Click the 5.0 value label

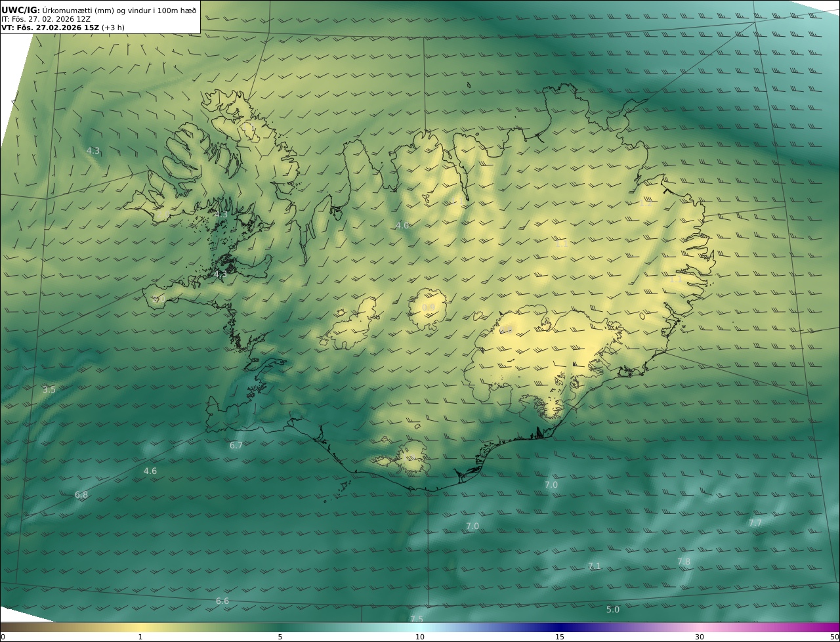pyautogui.click(x=612, y=609)
